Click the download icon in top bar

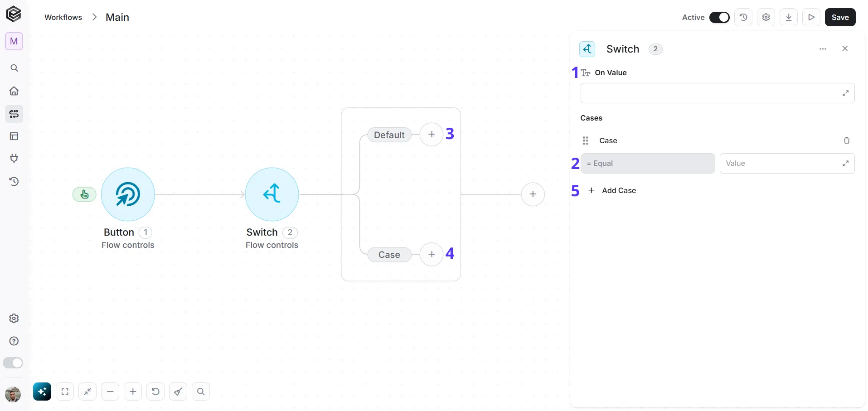(x=789, y=17)
